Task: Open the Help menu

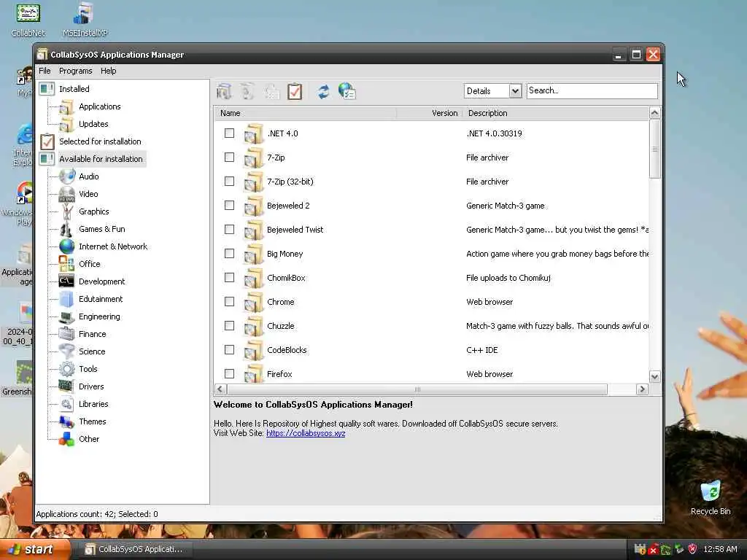Action: (x=108, y=71)
